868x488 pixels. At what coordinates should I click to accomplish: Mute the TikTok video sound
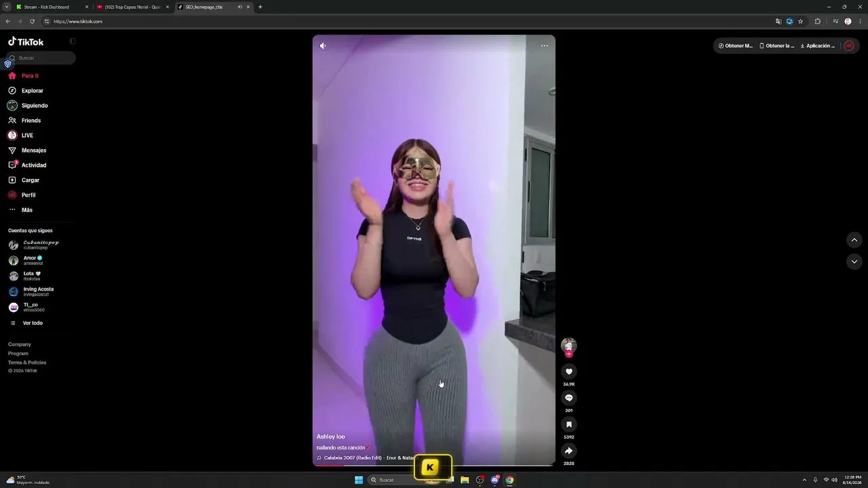(x=323, y=46)
